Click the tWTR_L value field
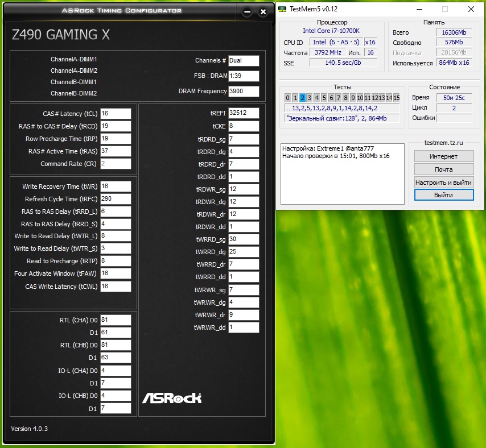Screen dimensions: 486x448 pos(116,236)
